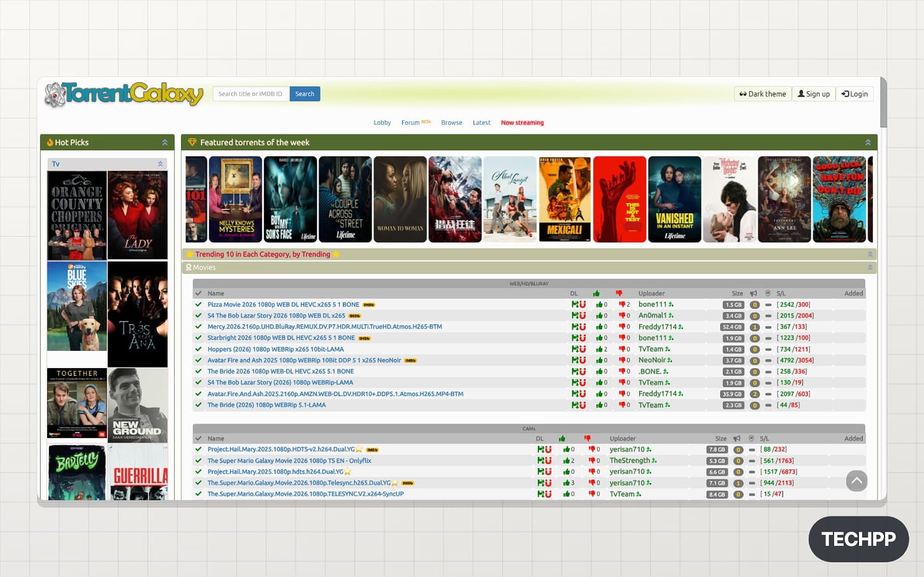This screenshot has width=924, height=577.
Task: Focus the Search title or IMDB ID field
Action: [251, 94]
